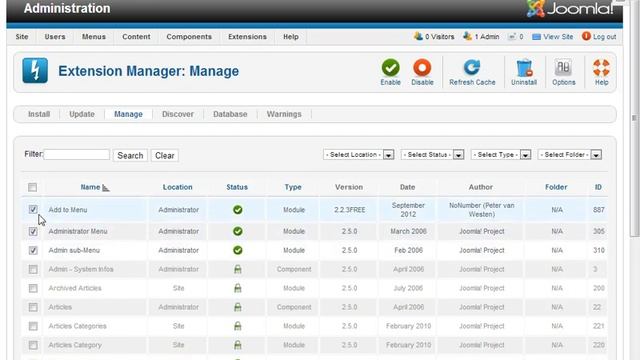
Task: Click the Archived Articles extension name
Action: 75,288
